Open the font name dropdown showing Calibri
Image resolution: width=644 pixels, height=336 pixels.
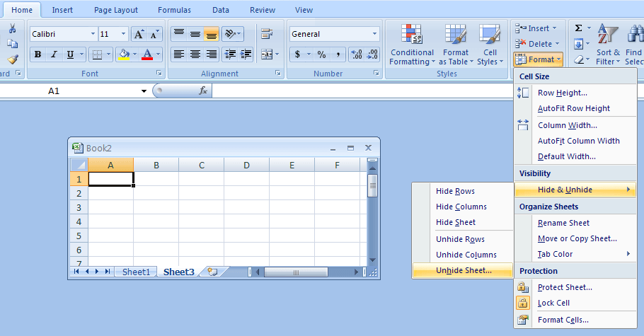pyautogui.click(x=93, y=34)
